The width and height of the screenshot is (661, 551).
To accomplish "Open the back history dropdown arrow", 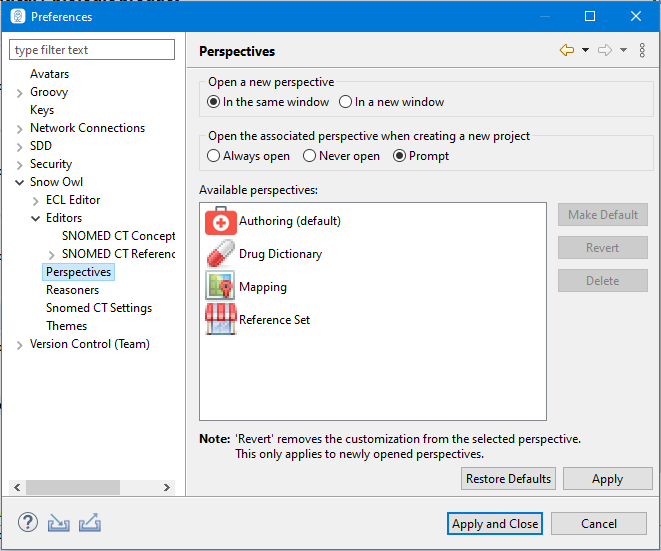I will tap(585, 51).
